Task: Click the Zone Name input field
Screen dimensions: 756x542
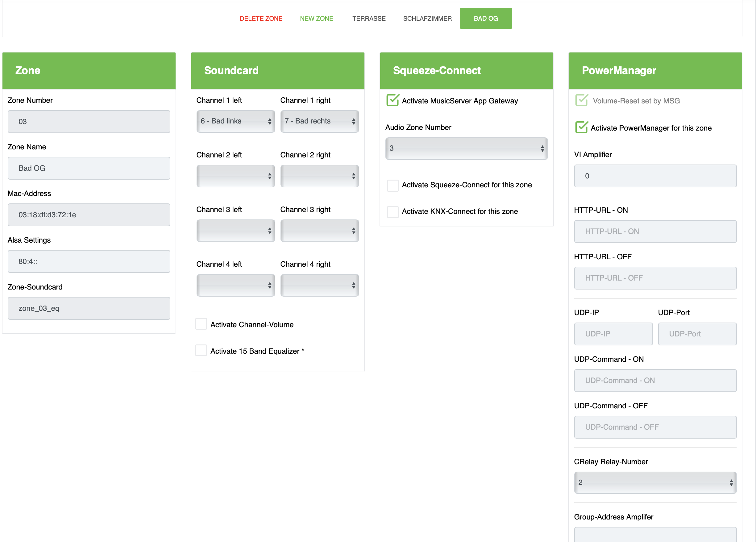Action: click(89, 168)
